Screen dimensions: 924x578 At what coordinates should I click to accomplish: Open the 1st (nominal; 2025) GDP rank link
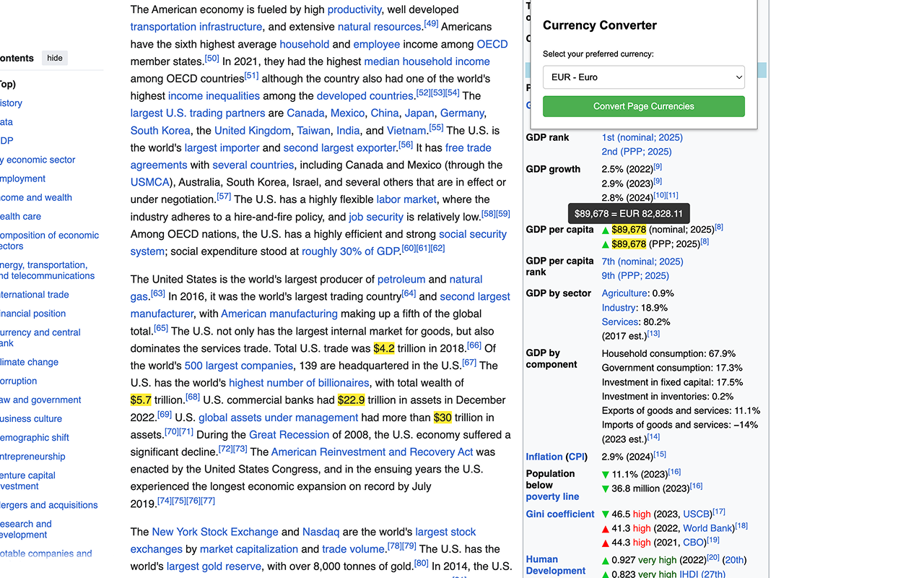click(x=642, y=137)
